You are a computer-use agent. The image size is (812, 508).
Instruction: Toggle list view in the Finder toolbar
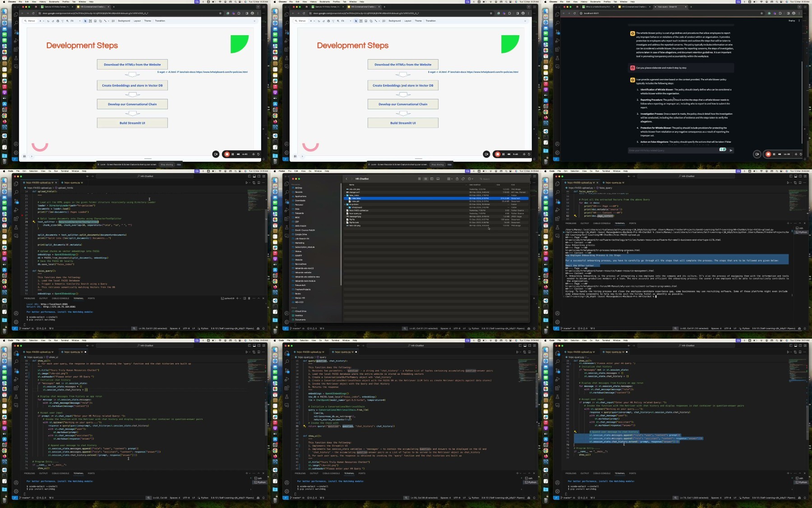(x=425, y=179)
